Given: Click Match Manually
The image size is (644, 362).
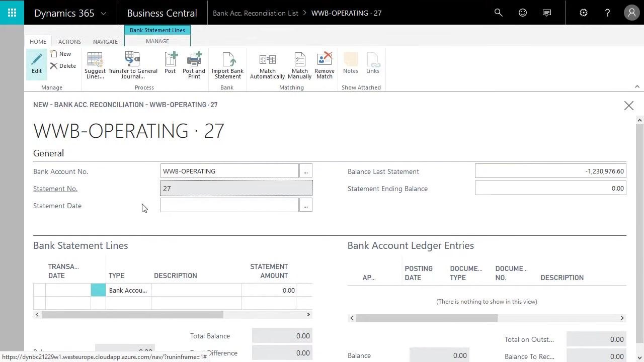Looking at the screenshot, I should click(300, 65).
